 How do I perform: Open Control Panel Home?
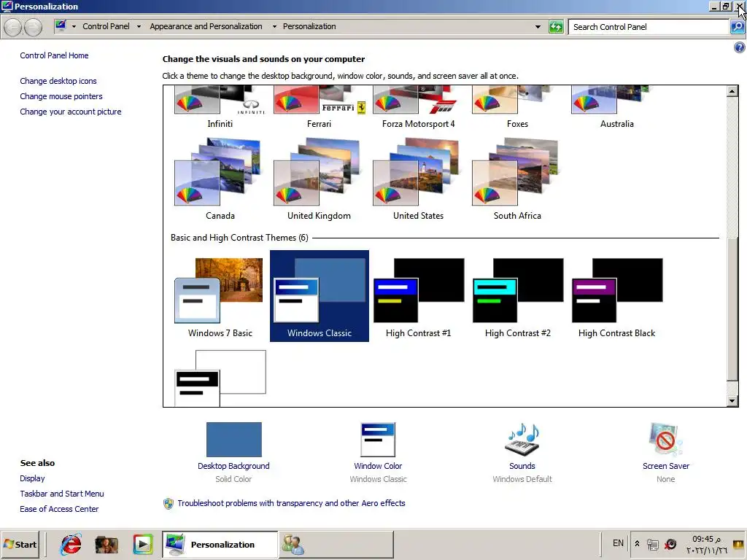(54, 55)
